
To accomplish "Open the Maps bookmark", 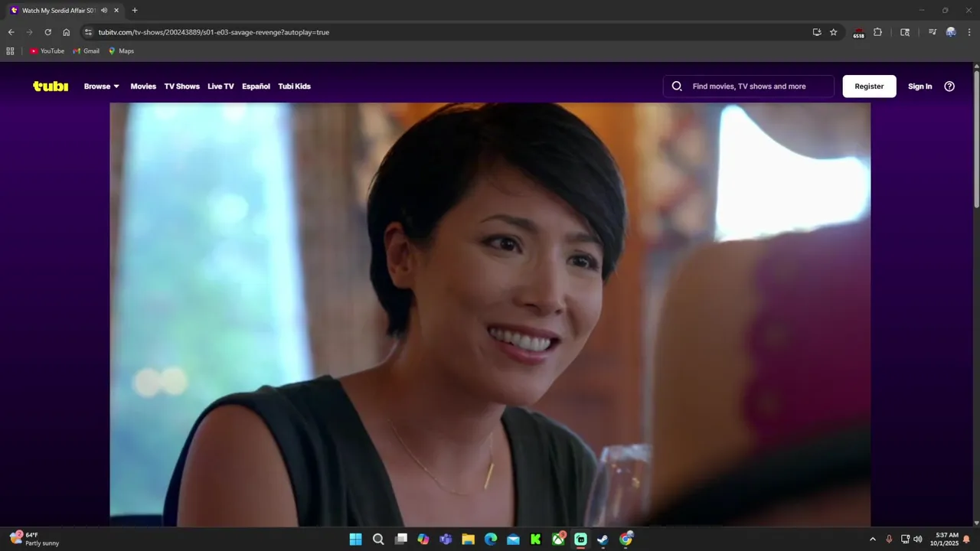I will click(x=121, y=51).
